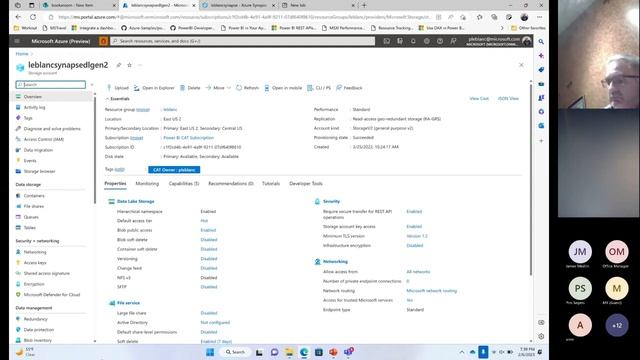Open the Edge sidebar Outlook icon
The width and height of the screenshot is (640, 360).
tap(541, 126)
